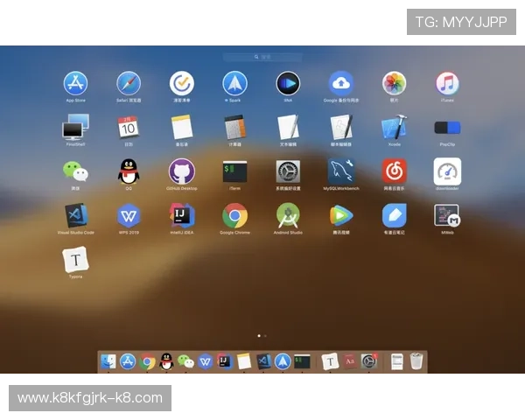Launch Safari browser from Launchpad
The image size is (525, 420).
coord(129,83)
